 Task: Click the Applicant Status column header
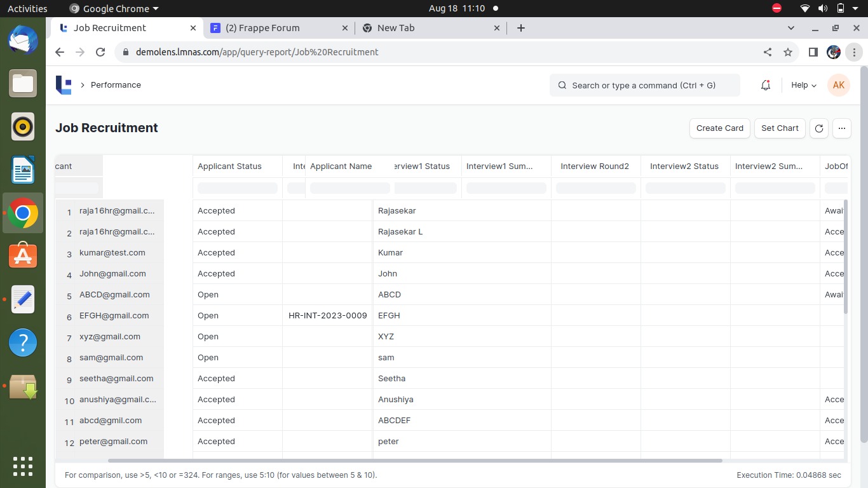(x=237, y=166)
